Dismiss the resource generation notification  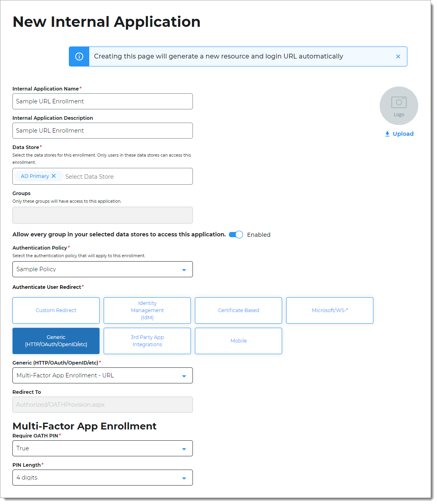pyautogui.click(x=398, y=56)
